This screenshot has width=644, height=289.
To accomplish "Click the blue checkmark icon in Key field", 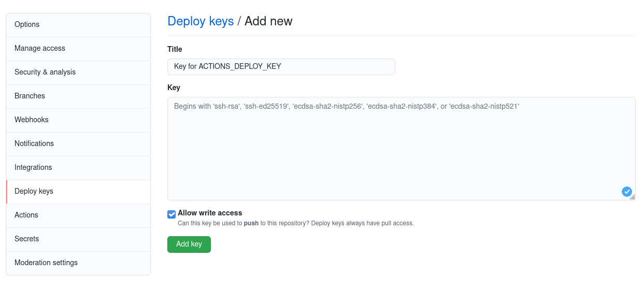I will [x=626, y=192].
